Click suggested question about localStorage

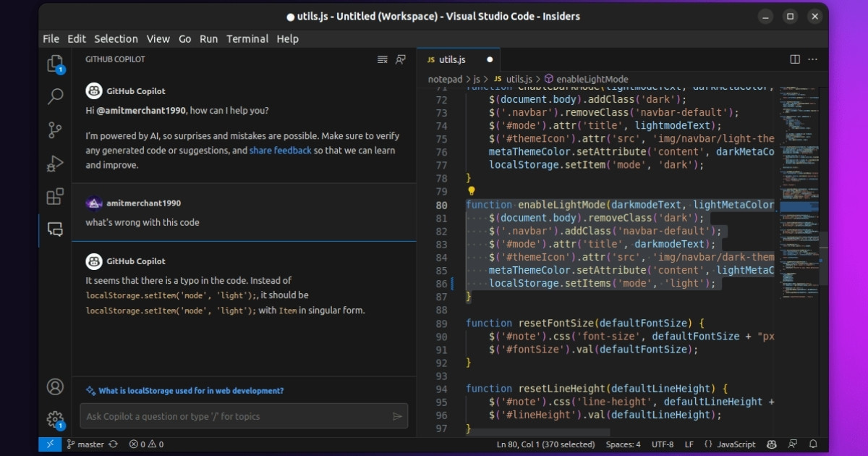click(191, 391)
